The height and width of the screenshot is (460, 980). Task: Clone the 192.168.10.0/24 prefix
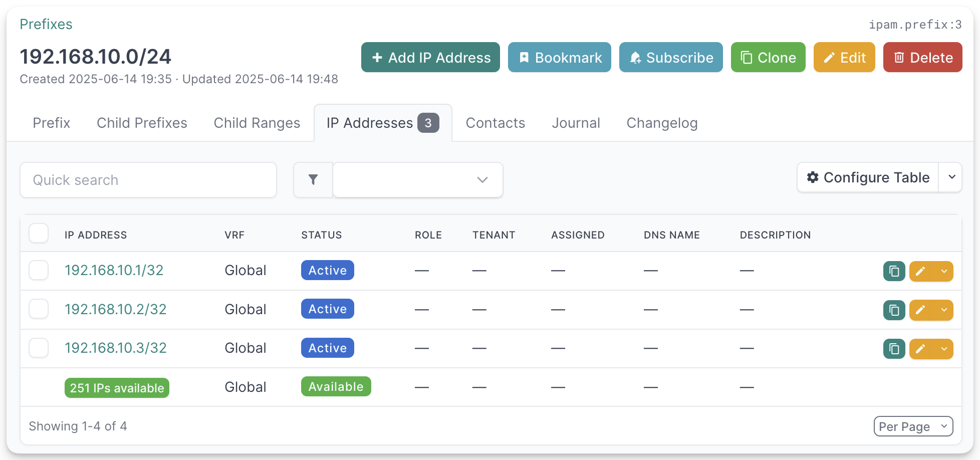(x=768, y=58)
